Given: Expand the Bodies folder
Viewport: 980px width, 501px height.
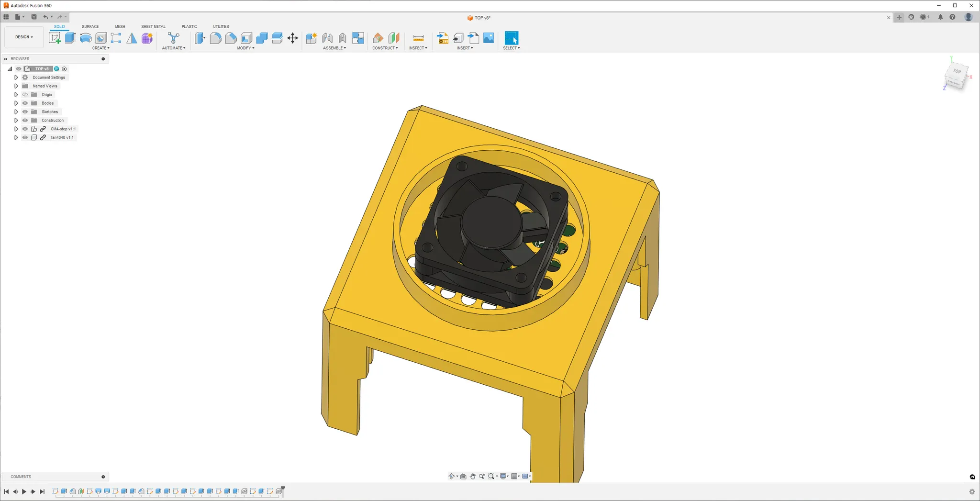Looking at the screenshot, I should tap(16, 103).
